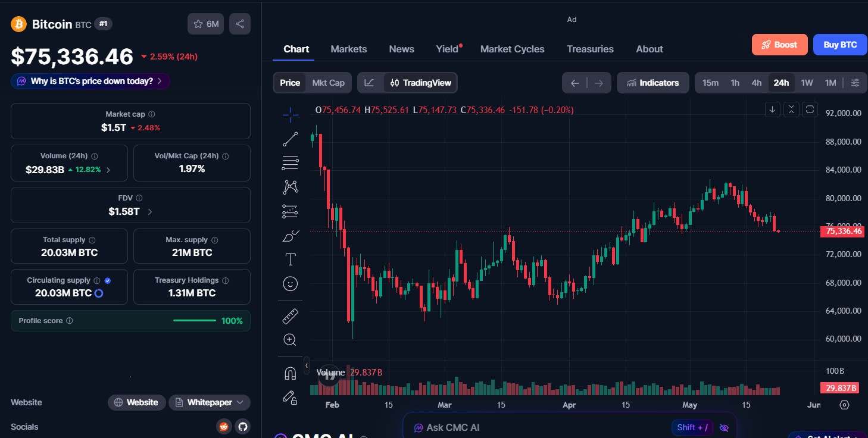Open the Bitcoin Website link
The height and width of the screenshot is (438, 868).
(137, 402)
